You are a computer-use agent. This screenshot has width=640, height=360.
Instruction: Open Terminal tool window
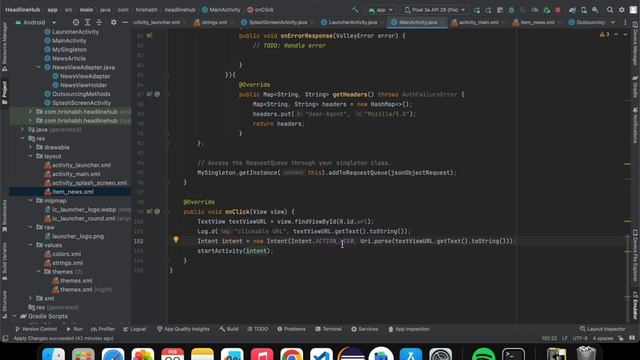[x=328, y=329]
